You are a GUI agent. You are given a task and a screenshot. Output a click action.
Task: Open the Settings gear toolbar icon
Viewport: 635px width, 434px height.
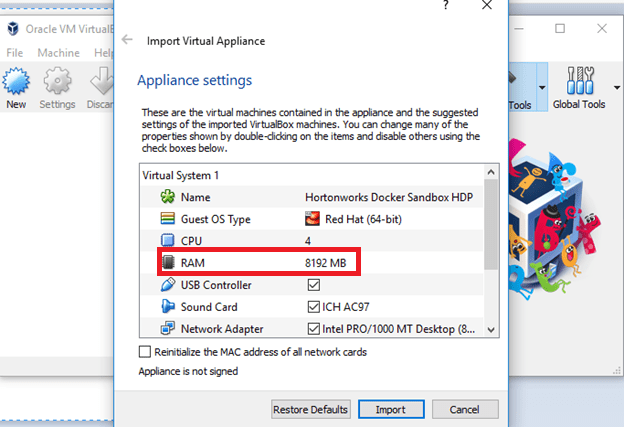[57, 82]
